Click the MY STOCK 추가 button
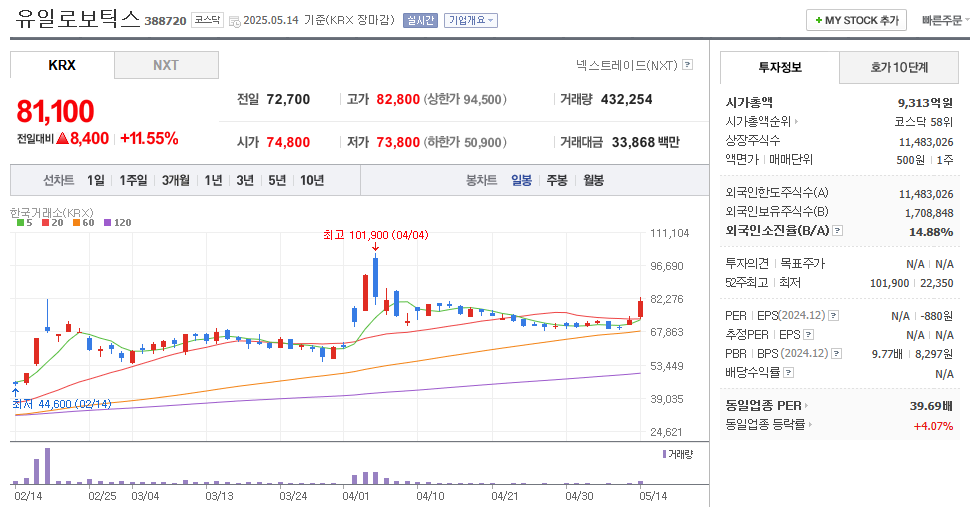Screen dimensions: 975x507 [856, 21]
